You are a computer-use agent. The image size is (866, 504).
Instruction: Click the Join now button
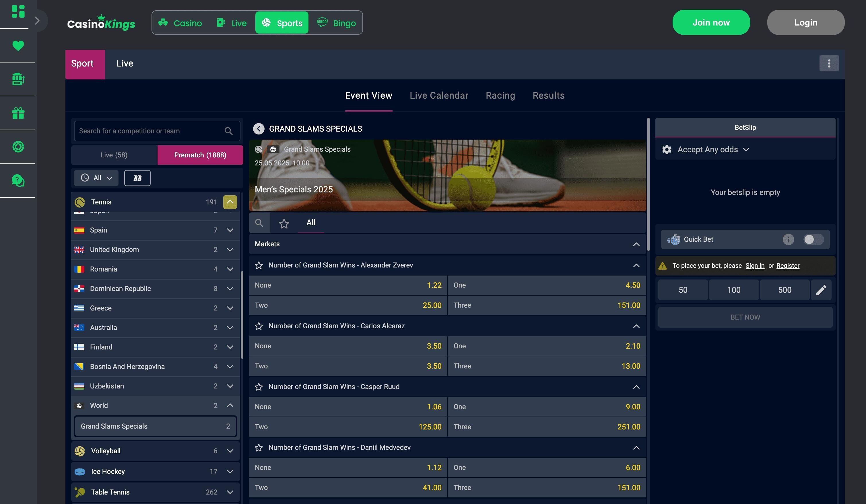(711, 22)
